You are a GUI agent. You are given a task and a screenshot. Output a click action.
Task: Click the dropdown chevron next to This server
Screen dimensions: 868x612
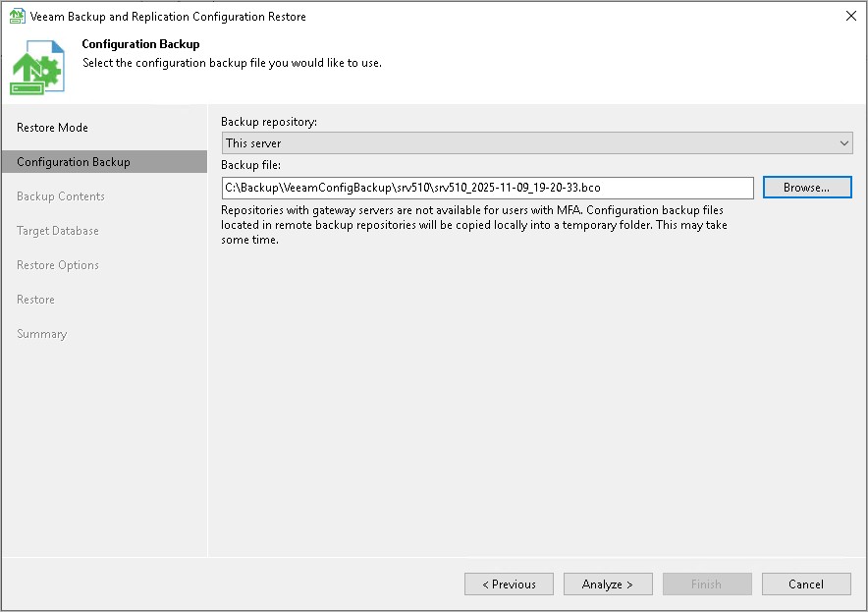pos(843,142)
